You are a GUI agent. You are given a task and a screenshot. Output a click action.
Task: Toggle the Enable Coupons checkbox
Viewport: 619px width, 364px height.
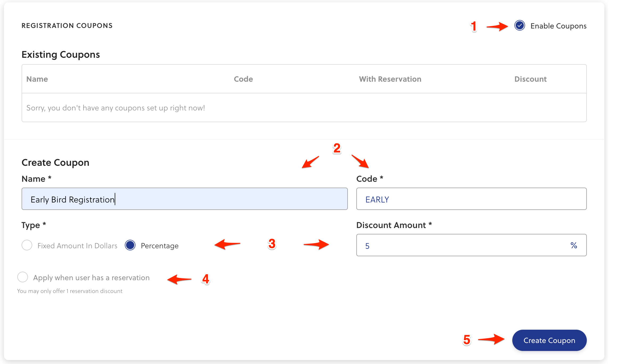[x=519, y=26]
